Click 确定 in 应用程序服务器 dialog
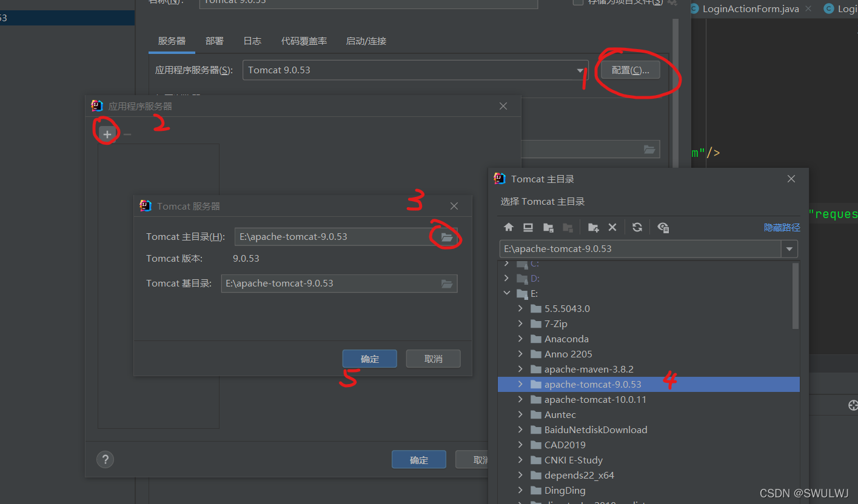The image size is (858, 504). point(419,460)
